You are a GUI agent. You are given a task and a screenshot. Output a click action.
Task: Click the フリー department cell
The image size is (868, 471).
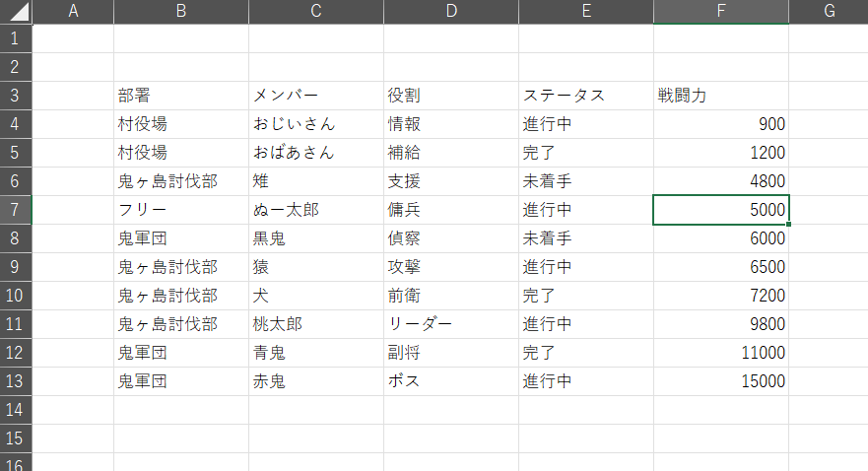tap(181, 210)
